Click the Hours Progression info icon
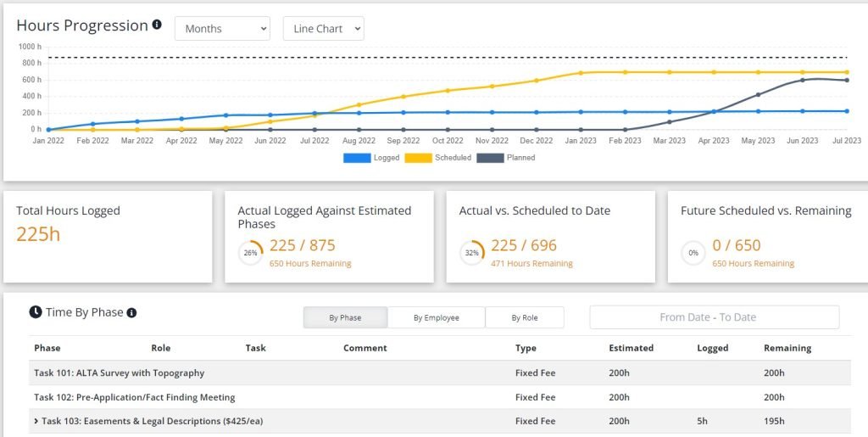868x437 pixels. [x=157, y=25]
